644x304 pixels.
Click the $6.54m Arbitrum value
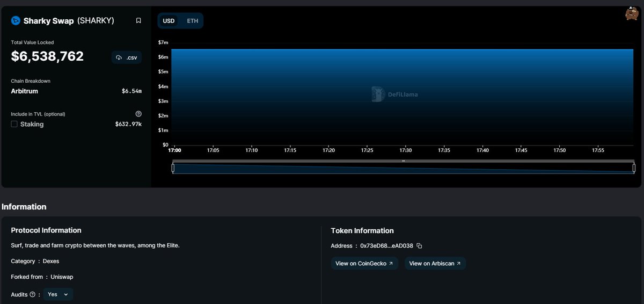[x=131, y=91]
